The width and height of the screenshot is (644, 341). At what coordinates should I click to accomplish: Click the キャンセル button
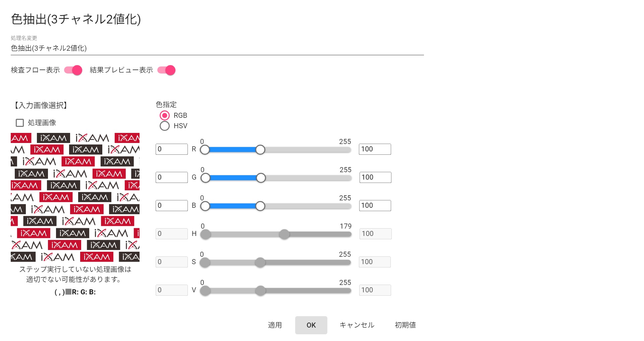[x=357, y=325]
